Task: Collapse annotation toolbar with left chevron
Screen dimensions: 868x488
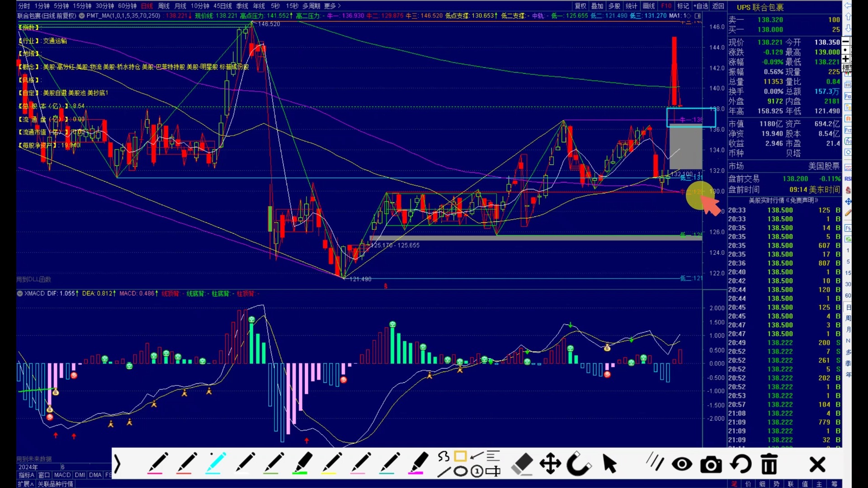Action: coord(118,464)
